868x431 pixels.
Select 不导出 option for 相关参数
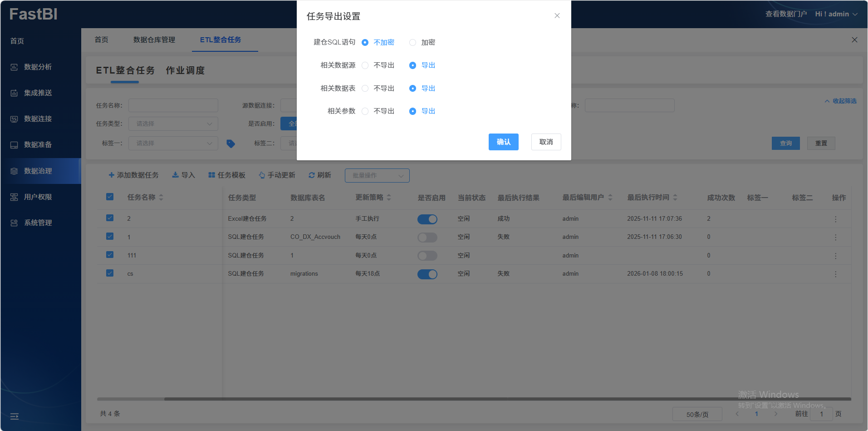click(x=365, y=111)
